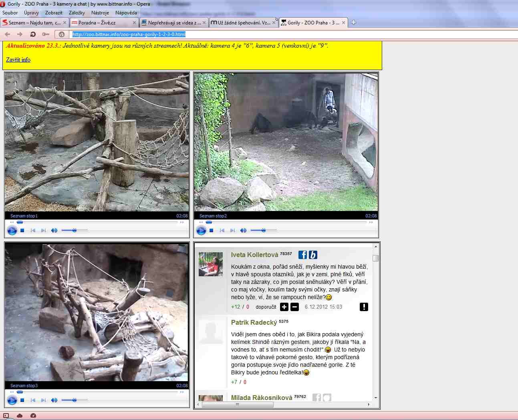Stop the Seznam stop1 player
This screenshot has height=420, width=518.
point(22,231)
